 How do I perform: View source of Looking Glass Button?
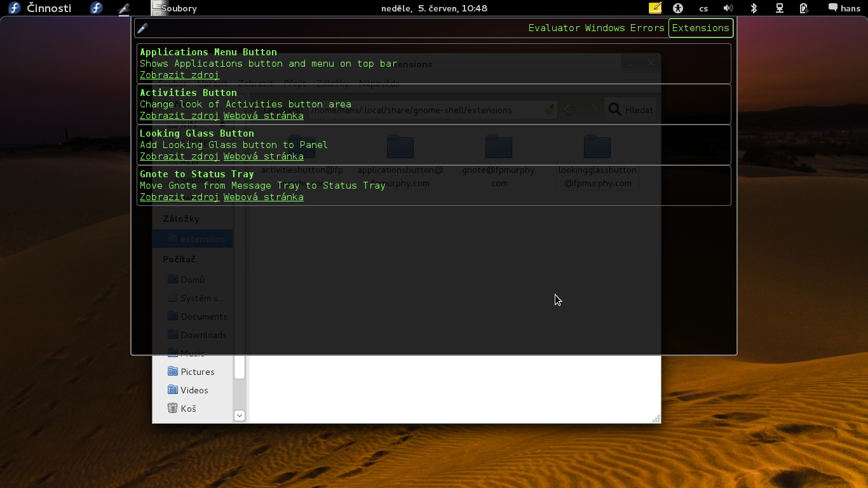pyautogui.click(x=180, y=156)
